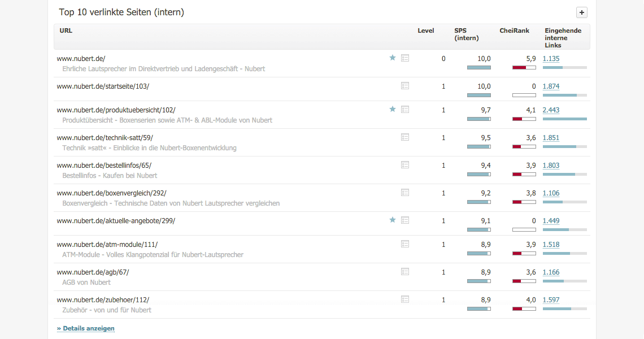
Task: Click the CheiRank bar for 4,1 value
Action: pos(524,119)
